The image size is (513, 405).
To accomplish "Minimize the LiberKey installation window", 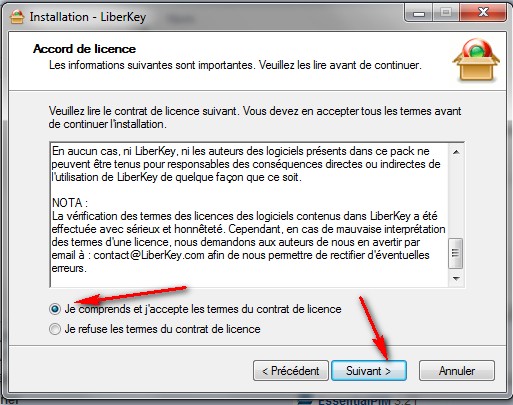I will pyautogui.click(x=419, y=14).
